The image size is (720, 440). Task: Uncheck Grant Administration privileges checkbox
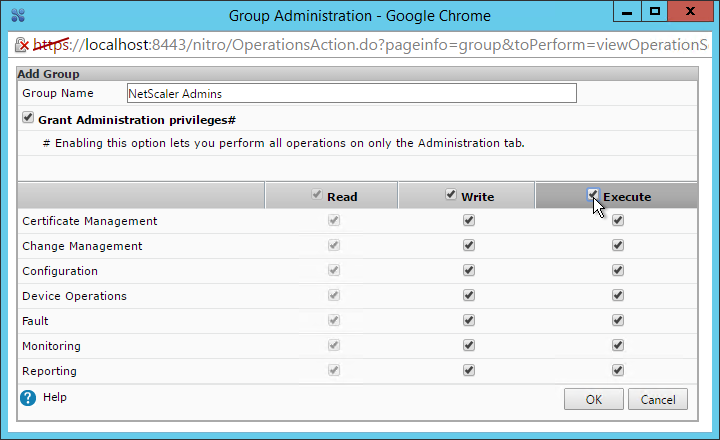[x=28, y=118]
